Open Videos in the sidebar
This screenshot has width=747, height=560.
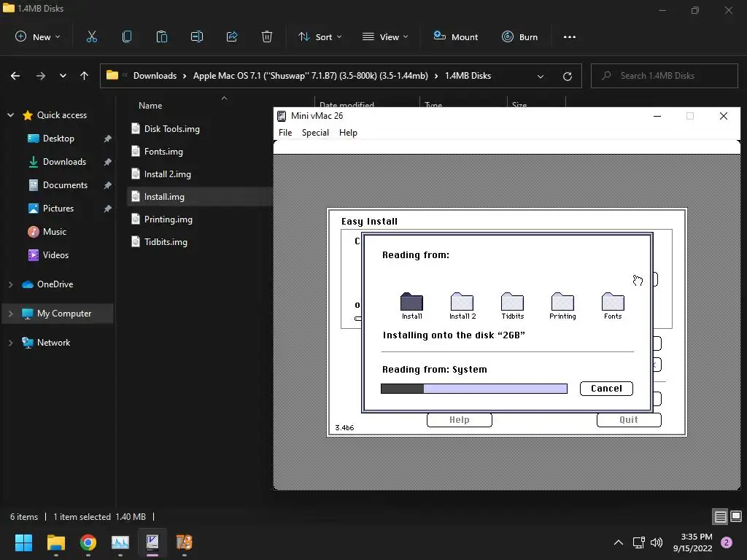point(55,255)
